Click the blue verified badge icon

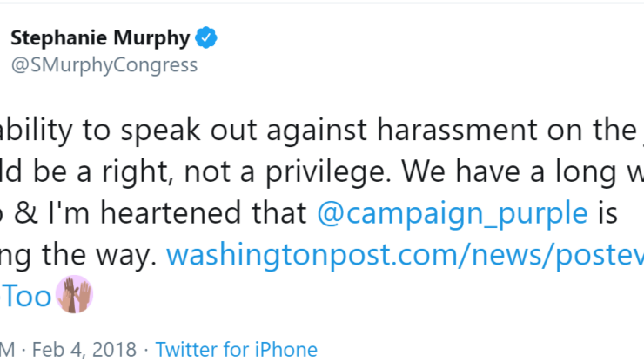(x=206, y=39)
